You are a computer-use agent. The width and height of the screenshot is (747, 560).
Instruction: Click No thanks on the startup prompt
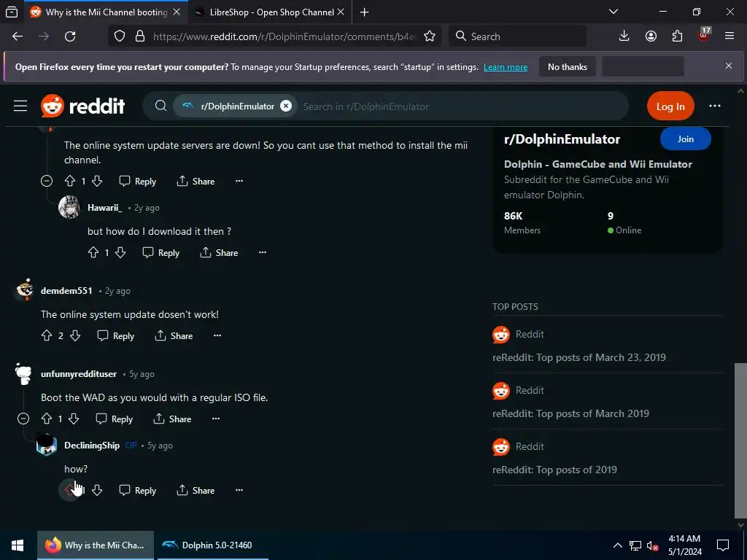pos(568,67)
